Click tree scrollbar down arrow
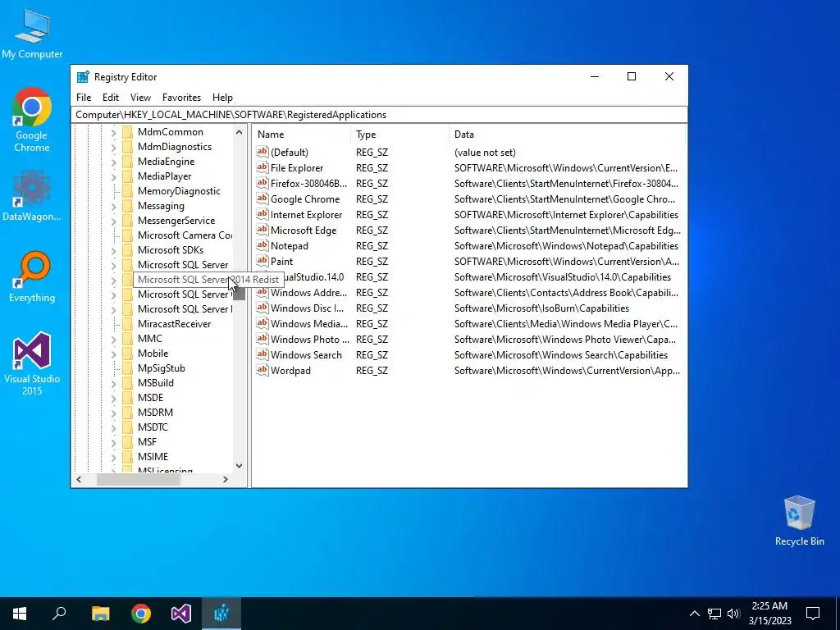This screenshot has width=840, height=630. 239,466
